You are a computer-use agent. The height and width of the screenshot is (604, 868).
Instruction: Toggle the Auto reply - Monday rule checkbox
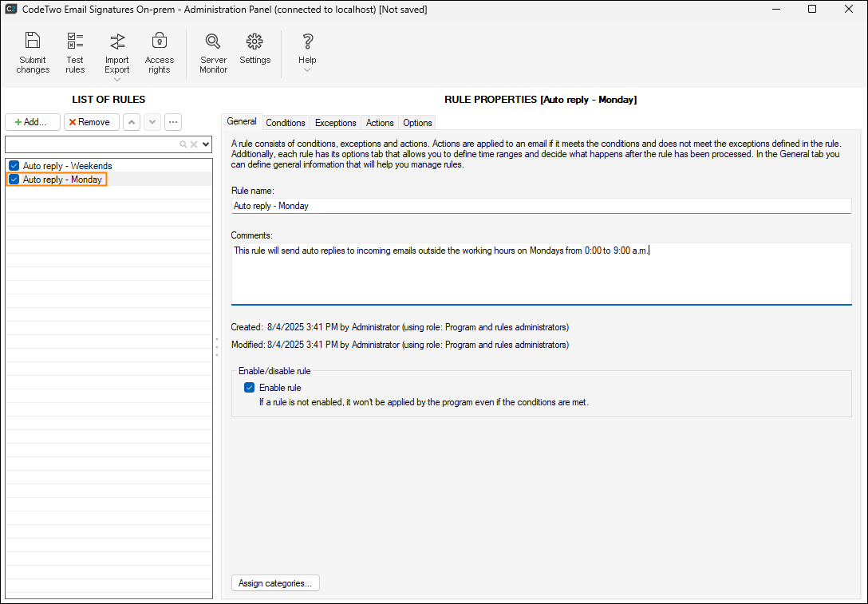(x=14, y=180)
